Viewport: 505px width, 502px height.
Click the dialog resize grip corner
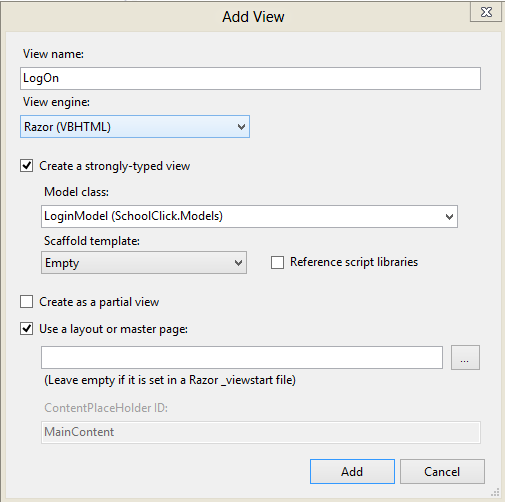pyautogui.click(x=496, y=492)
